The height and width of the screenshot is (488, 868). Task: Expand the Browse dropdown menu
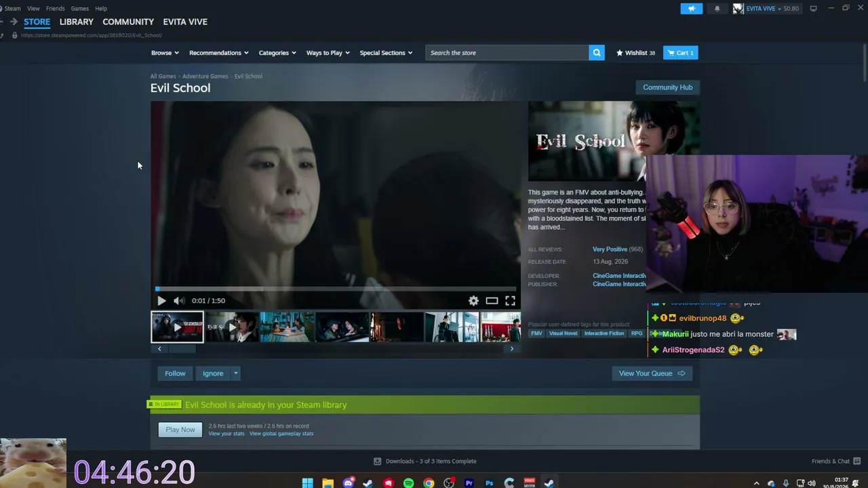165,53
